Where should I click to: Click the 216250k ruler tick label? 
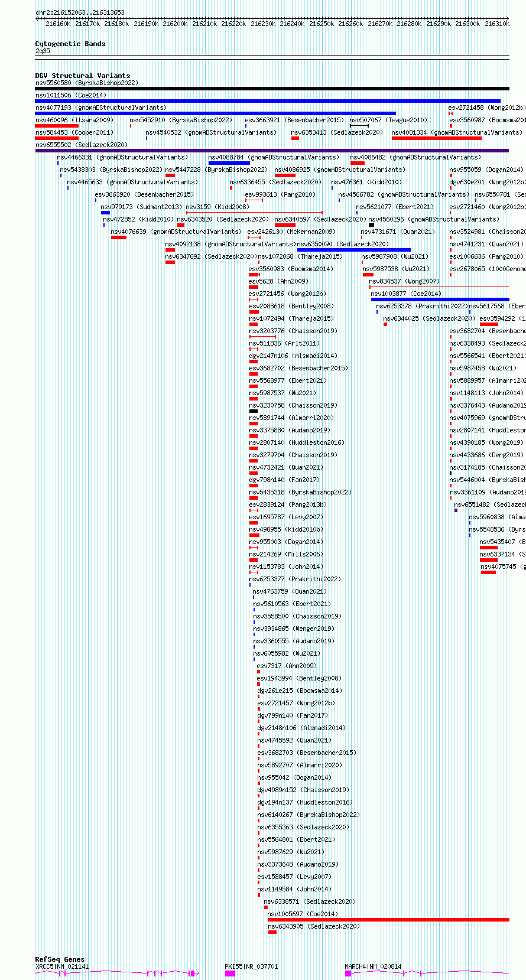pos(321,24)
